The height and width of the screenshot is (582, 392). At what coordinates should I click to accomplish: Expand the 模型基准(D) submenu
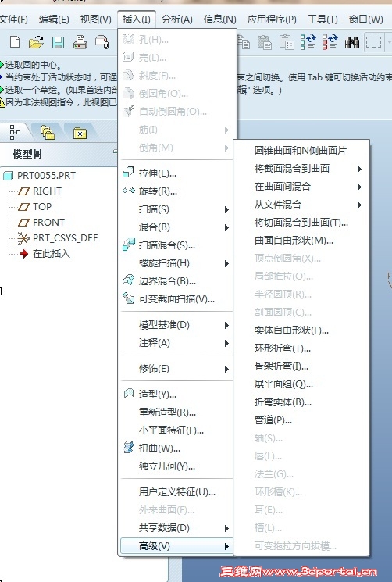(x=176, y=325)
